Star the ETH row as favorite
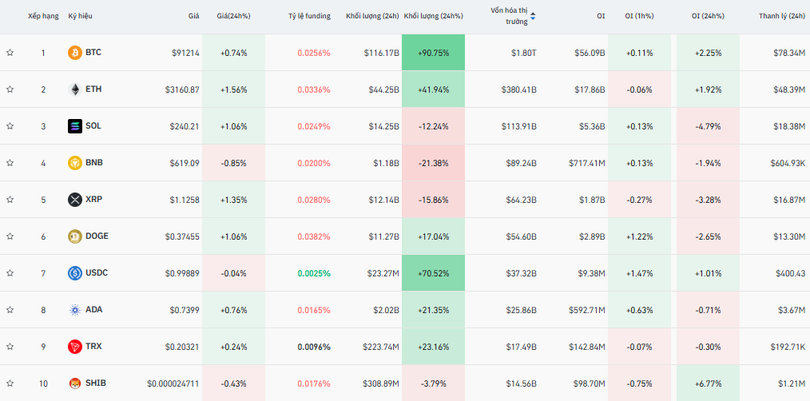This screenshot has width=810, height=401. [x=10, y=89]
